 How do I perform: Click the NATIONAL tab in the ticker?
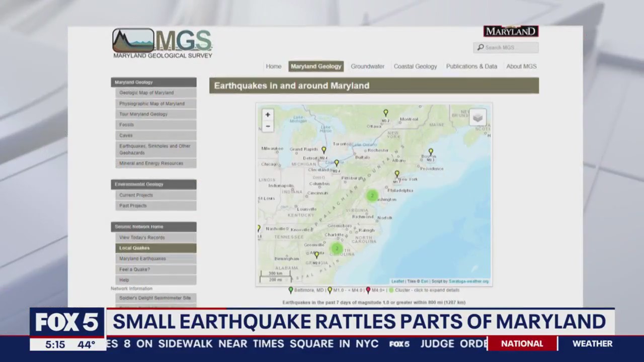[522, 344]
